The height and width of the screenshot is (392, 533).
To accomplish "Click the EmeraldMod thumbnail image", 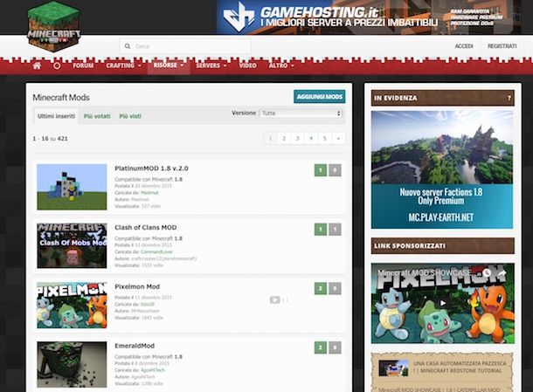I will click(72, 364).
